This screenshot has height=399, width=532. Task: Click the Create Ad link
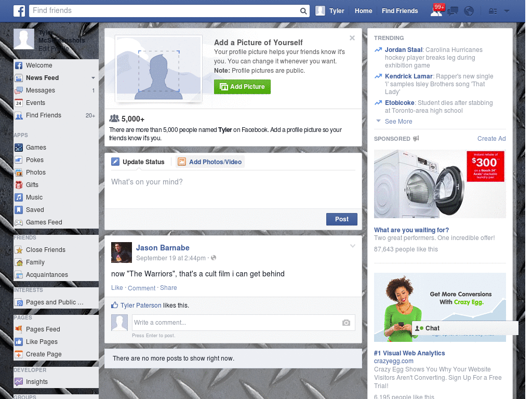pos(491,138)
